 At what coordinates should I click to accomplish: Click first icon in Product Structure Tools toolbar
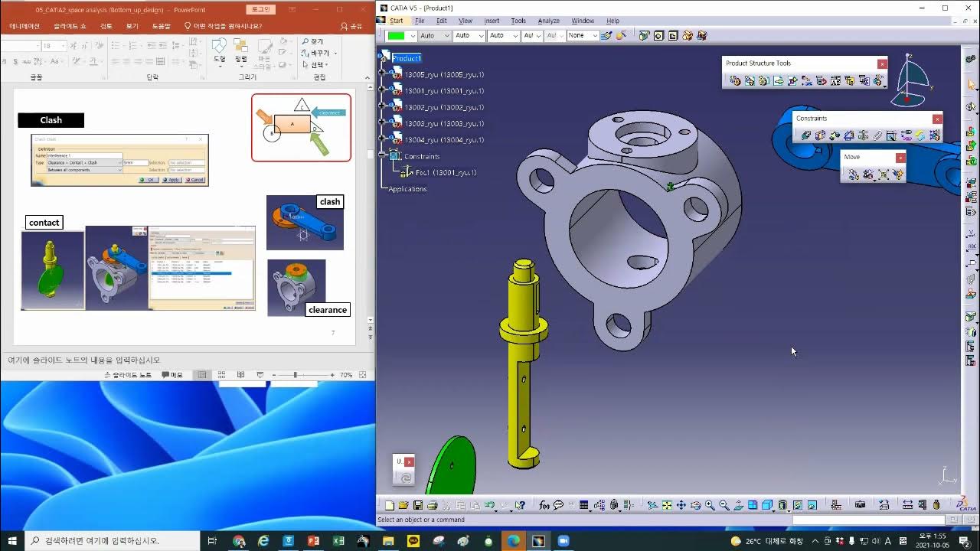coord(735,80)
